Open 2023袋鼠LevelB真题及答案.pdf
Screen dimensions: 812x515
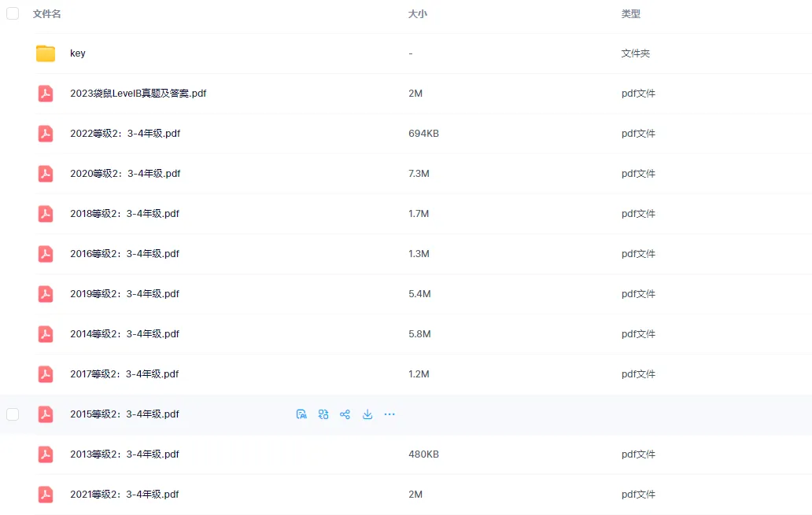pos(138,93)
